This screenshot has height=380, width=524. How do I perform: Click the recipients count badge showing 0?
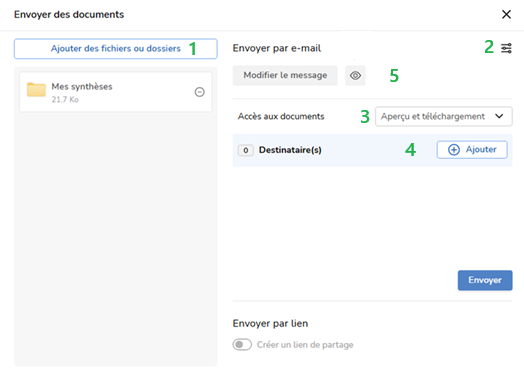[246, 150]
